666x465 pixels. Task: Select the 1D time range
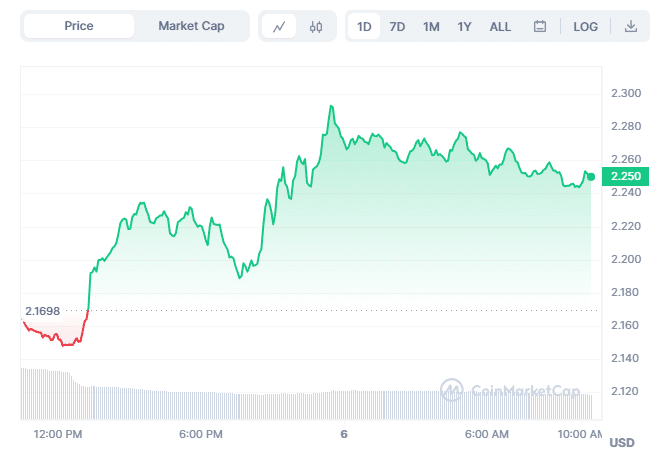pos(364,27)
